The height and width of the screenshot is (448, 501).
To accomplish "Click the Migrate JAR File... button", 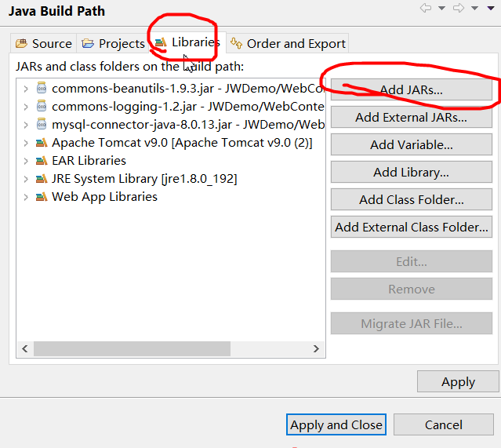I will (412, 323).
